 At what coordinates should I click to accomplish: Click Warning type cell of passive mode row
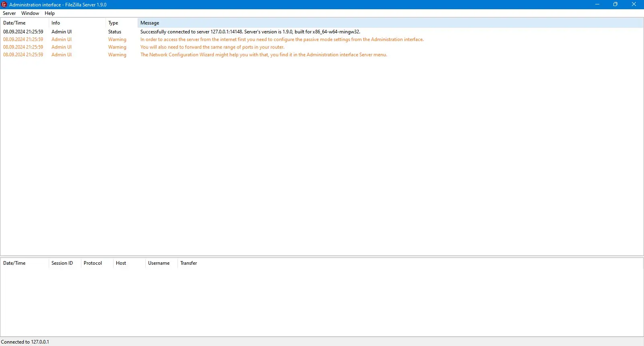[x=117, y=39]
